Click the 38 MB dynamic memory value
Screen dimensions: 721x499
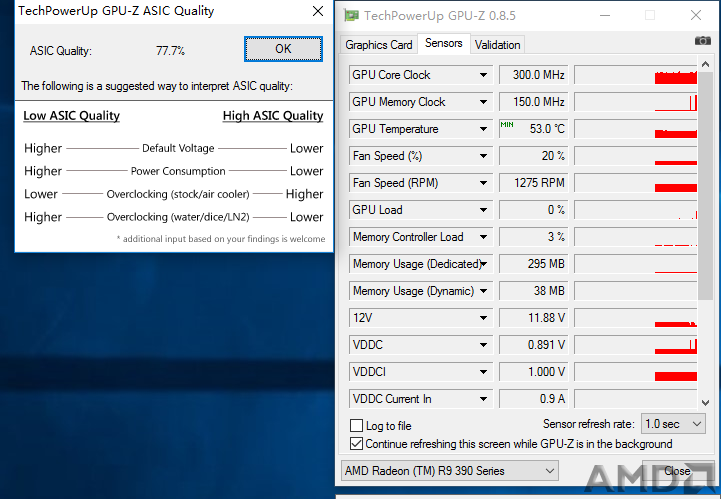534,291
